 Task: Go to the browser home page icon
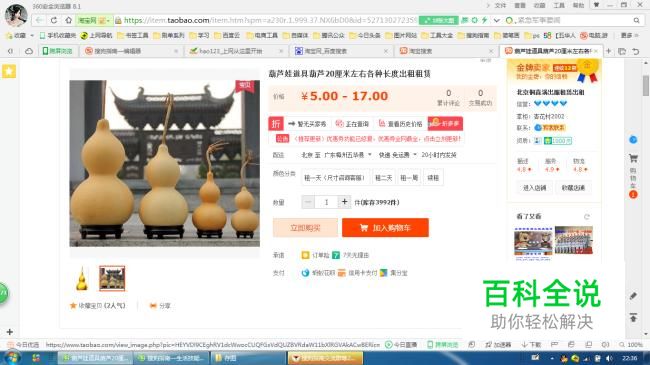pyautogui.click(x=68, y=20)
